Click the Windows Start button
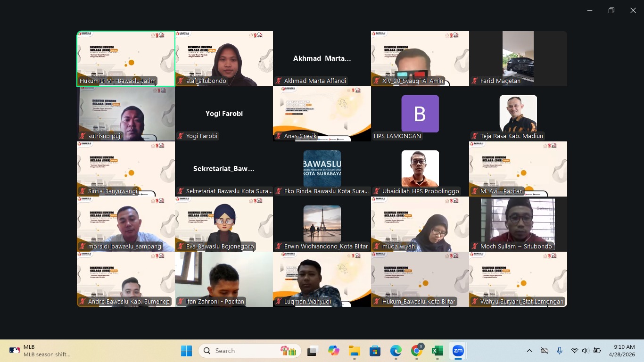Viewport: 644px width, 362px height. (186, 351)
